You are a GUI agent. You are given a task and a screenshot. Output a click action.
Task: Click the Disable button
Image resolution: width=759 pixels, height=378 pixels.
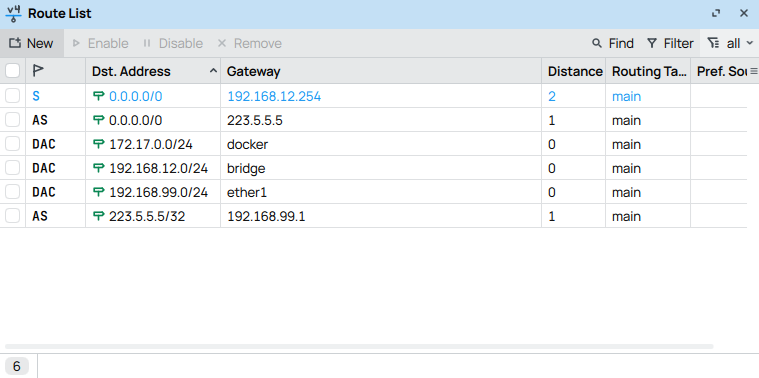[x=172, y=43]
